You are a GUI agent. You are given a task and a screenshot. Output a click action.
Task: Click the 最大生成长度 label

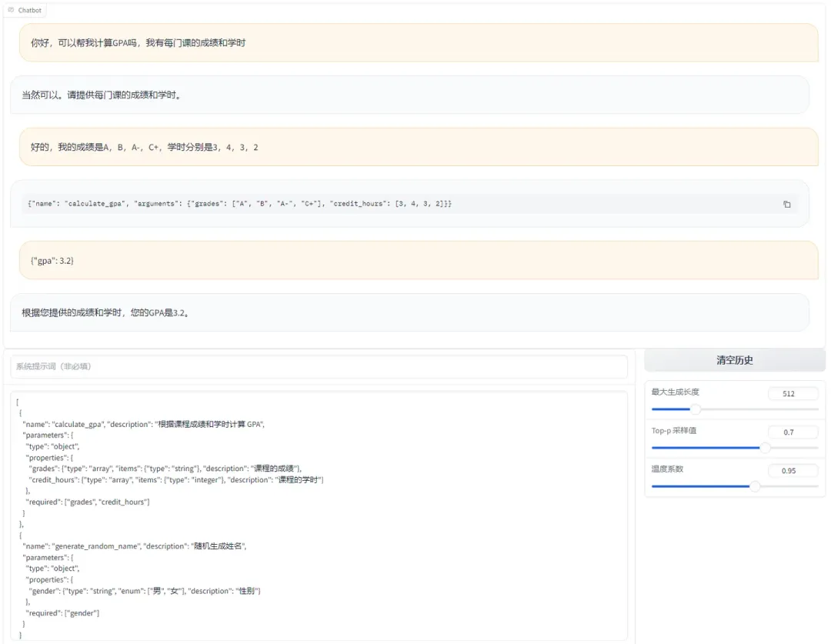[676, 392]
